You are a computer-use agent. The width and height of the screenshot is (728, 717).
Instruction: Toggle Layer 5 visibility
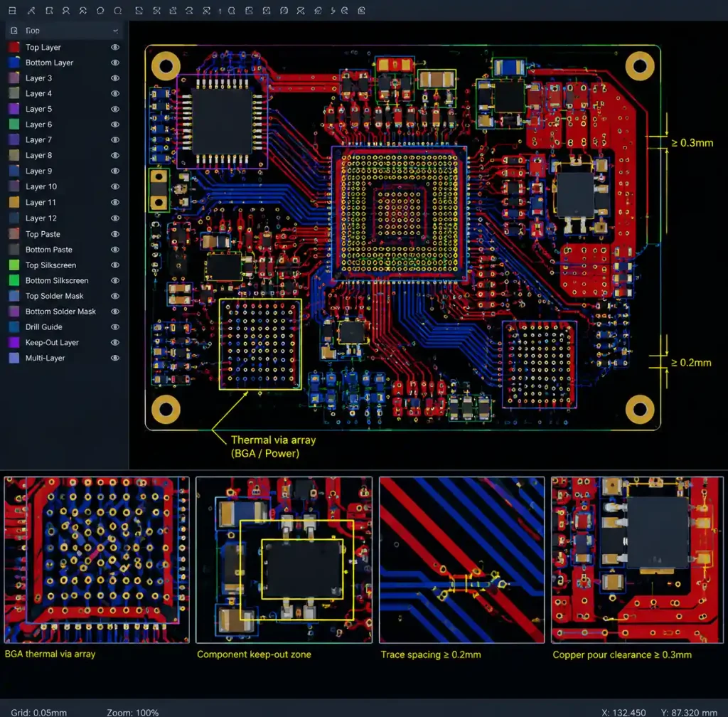click(114, 109)
